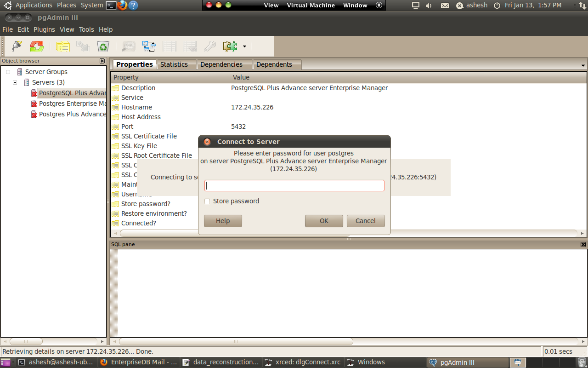Collapse the Server Groups tree node
The image size is (588, 368).
point(8,72)
